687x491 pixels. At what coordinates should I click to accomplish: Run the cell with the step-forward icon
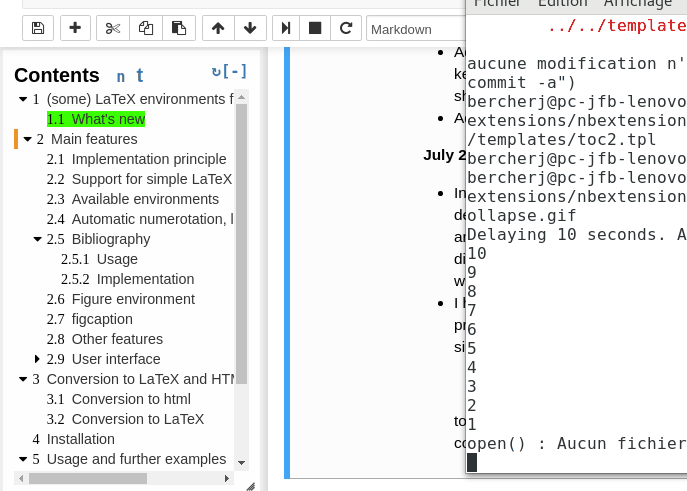(x=286, y=28)
